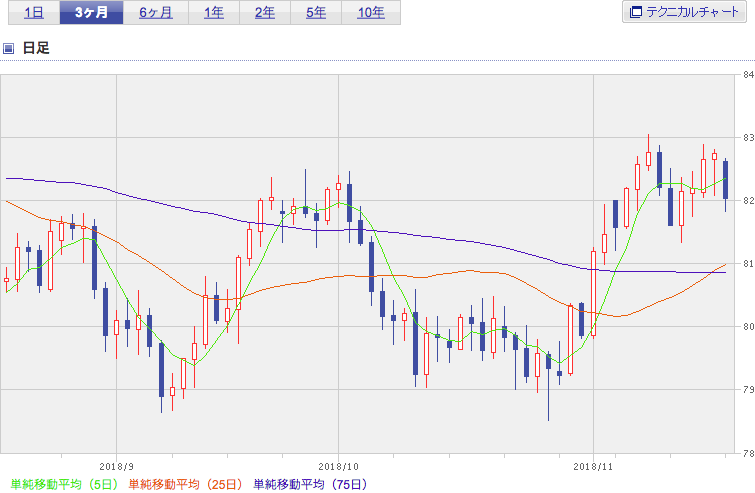Open the テクニカルチャート button
Viewport: 755px width, 493px height.
point(684,12)
